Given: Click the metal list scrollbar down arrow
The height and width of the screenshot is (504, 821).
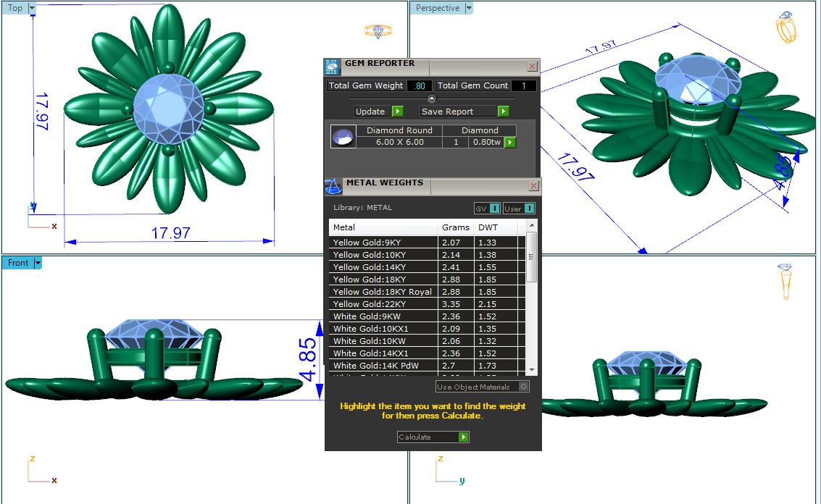Looking at the screenshot, I should pyautogui.click(x=533, y=369).
